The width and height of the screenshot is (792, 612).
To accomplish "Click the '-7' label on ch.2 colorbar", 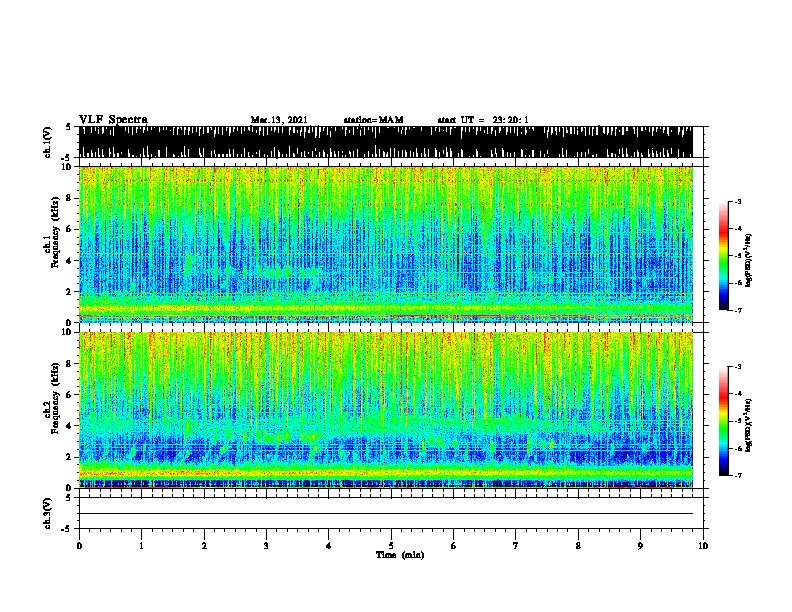I will pyautogui.click(x=737, y=475).
